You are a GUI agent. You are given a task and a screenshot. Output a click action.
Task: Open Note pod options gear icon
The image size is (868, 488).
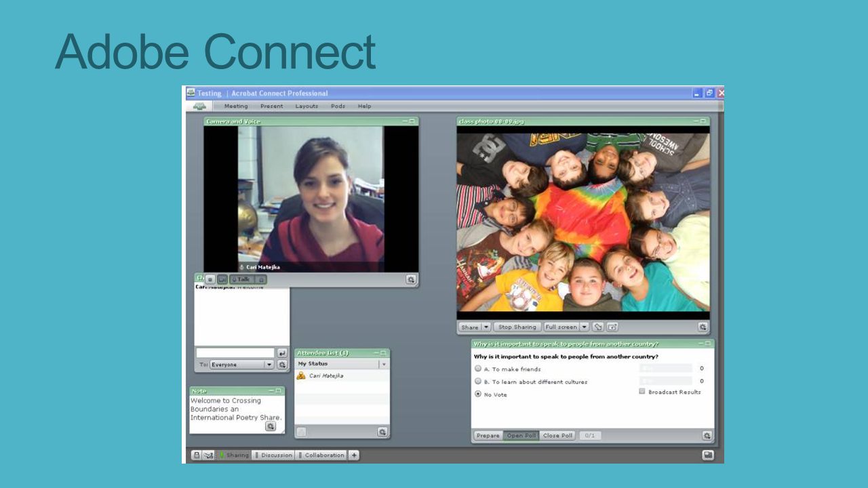click(271, 426)
